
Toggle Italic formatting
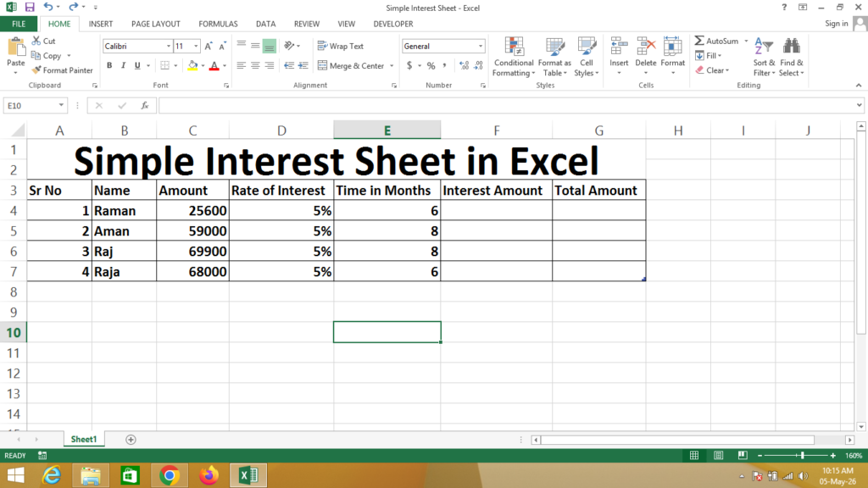(x=123, y=65)
